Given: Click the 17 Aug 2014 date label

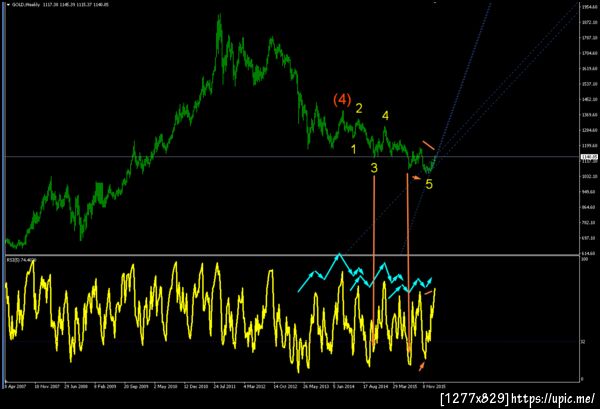Looking at the screenshot, I should tap(375, 386).
